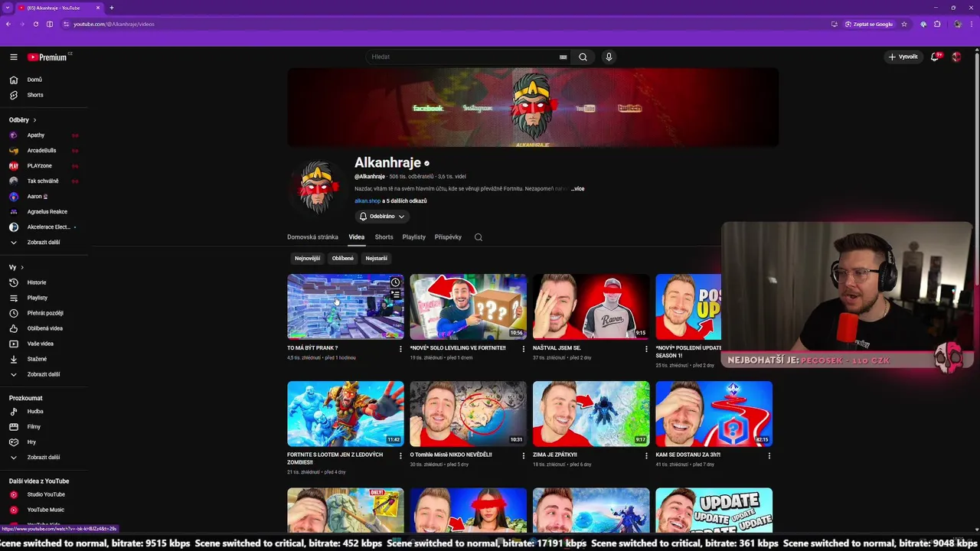The image size is (980, 551).
Task: Open options for NAŠTVAL JSEM SE video
Action: [x=646, y=349]
